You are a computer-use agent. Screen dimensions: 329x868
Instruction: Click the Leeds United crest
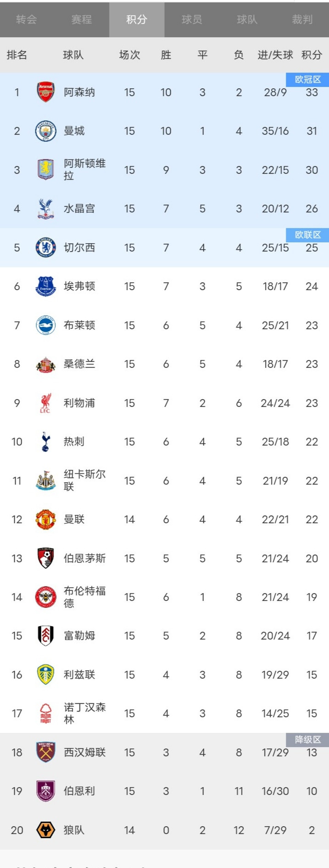coord(46,675)
